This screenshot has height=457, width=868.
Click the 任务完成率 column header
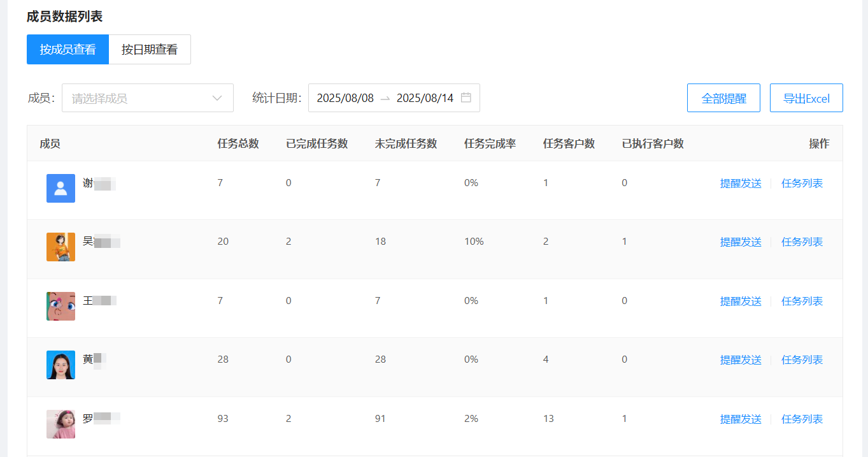490,143
